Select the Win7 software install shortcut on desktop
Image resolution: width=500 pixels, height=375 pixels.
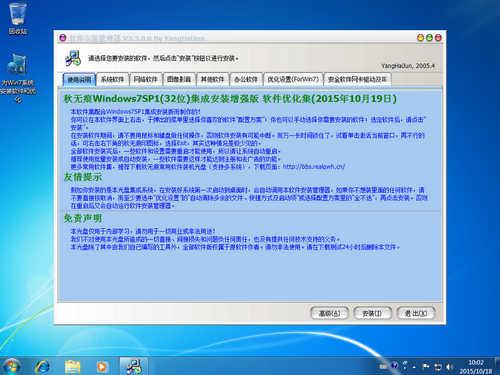[x=18, y=77]
